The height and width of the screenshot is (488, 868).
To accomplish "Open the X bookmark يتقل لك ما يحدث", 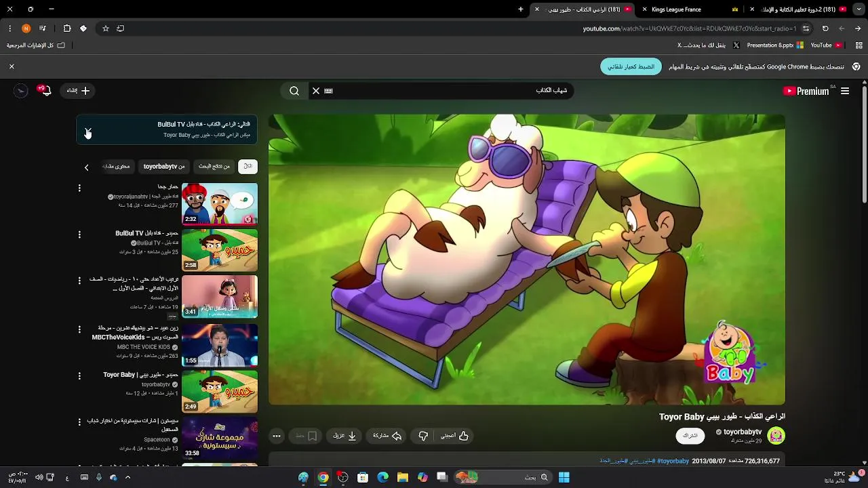I will click(709, 45).
